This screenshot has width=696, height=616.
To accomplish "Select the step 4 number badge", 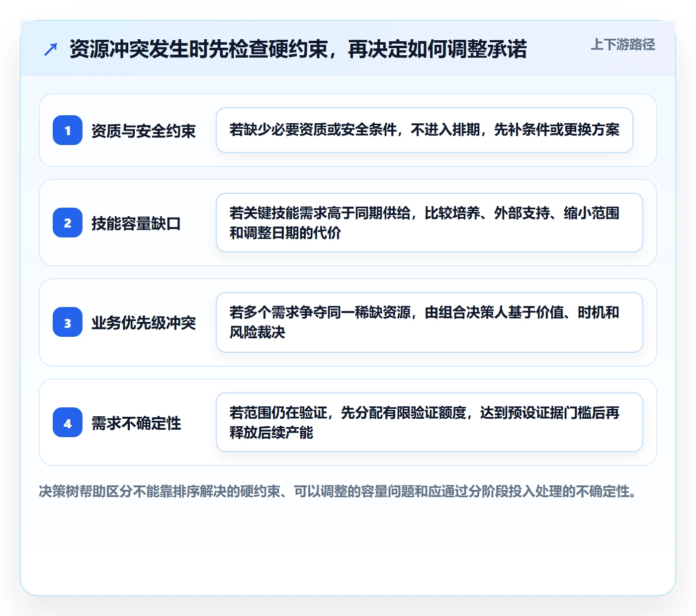I will pos(68,422).
